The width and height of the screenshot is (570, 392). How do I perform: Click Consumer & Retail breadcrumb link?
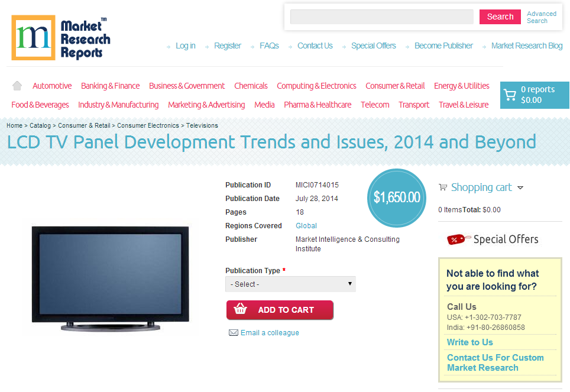pyautogui.click(x=84, y=125)
